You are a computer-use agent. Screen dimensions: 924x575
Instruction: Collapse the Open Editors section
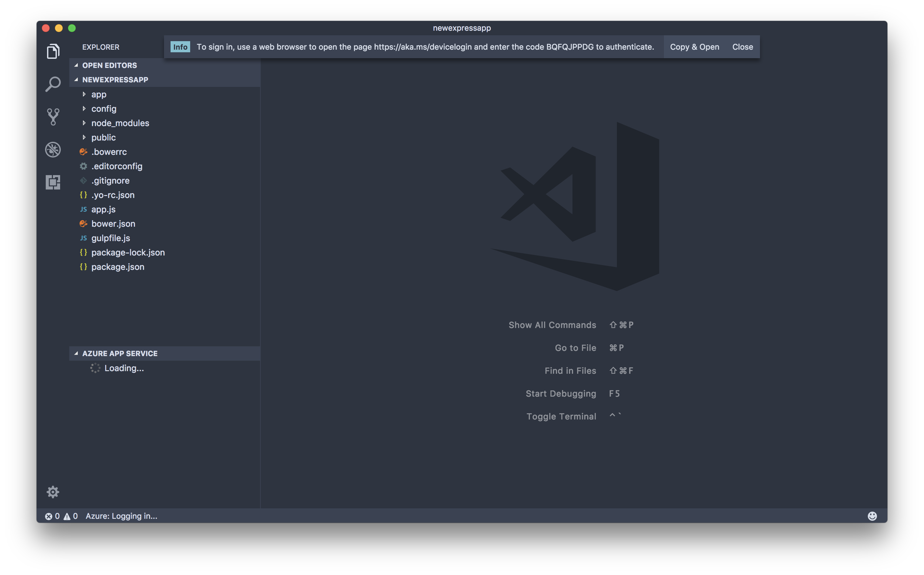click(x=76, y=65)
